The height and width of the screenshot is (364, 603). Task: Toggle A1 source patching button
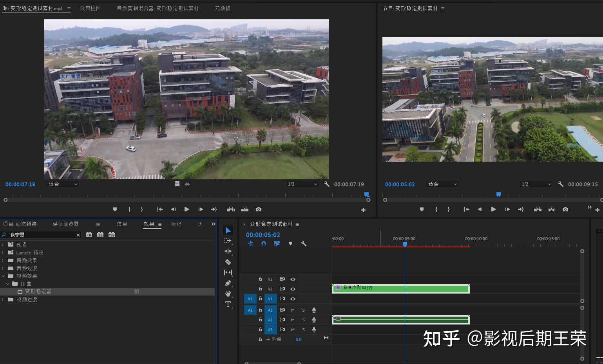tap(250, 310)
